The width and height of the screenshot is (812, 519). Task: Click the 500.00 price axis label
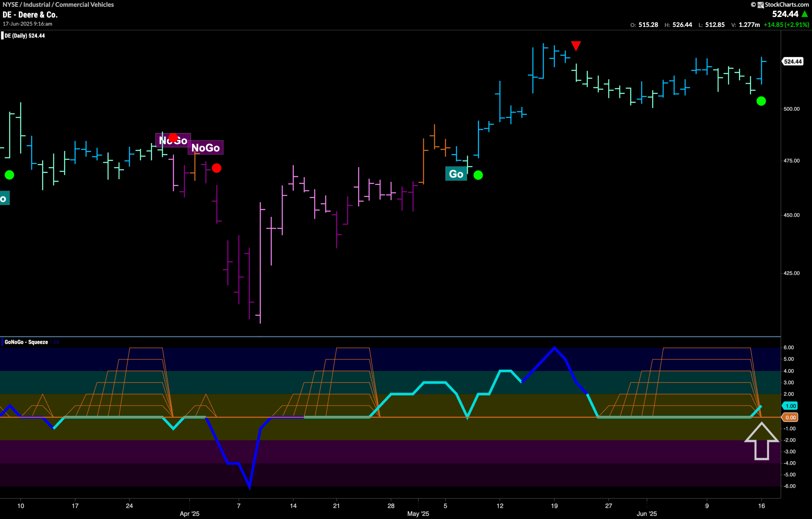click(x=791, y=109)
